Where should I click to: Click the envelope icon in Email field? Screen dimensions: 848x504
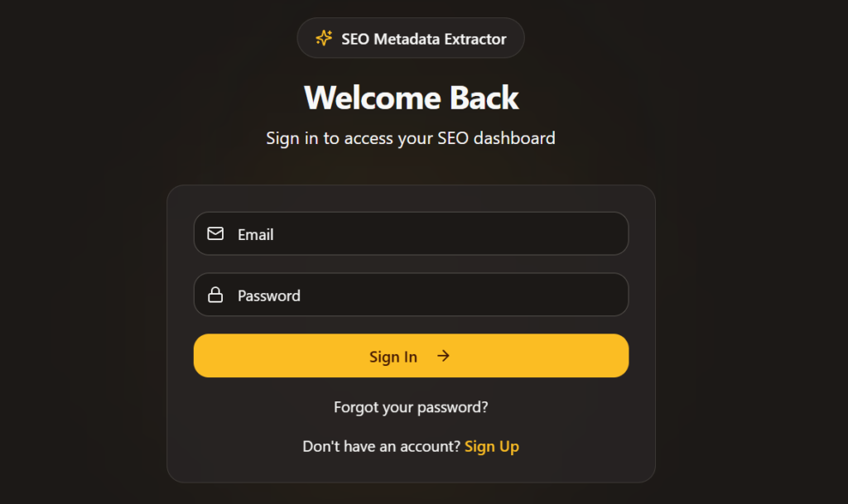point(215,234)
